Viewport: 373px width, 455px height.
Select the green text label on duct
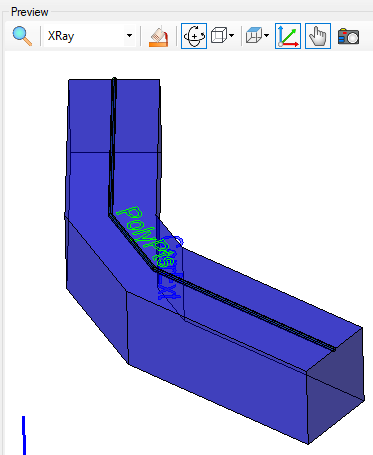tap(142, 236)
